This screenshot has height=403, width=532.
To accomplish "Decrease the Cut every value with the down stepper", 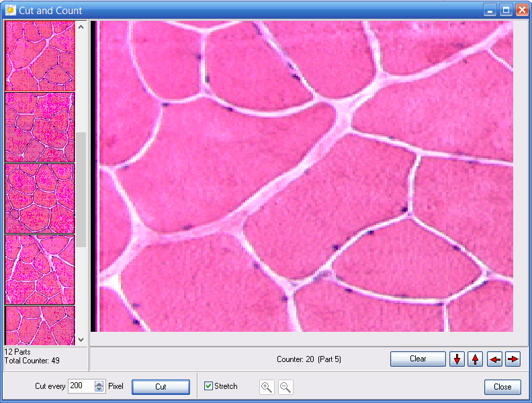I will [99, 389].
